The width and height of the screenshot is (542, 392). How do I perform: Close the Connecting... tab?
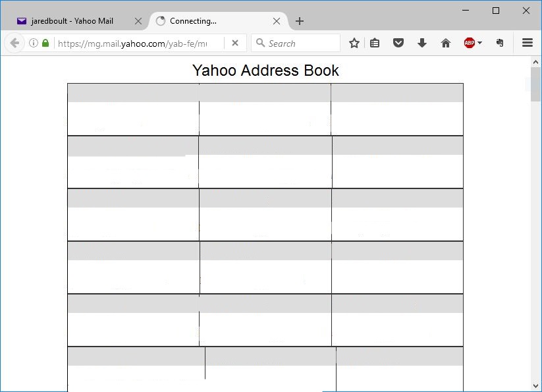coord(277,21)
